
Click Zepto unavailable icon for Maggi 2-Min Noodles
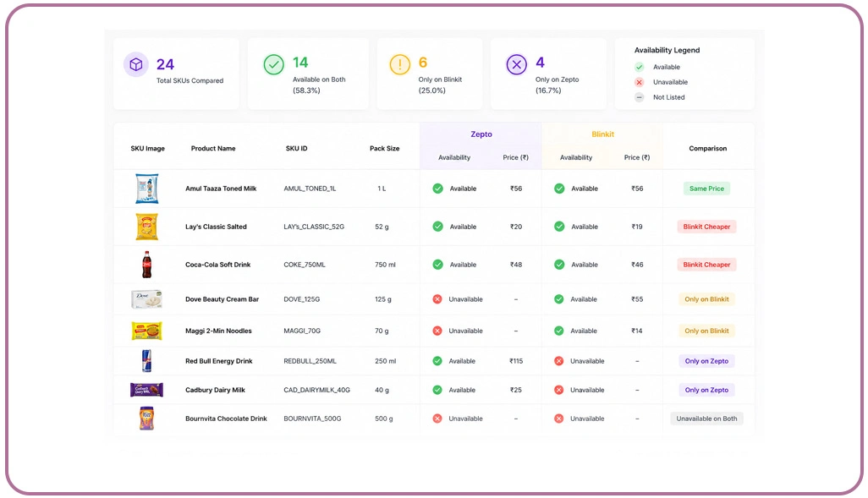click(437, 331)
